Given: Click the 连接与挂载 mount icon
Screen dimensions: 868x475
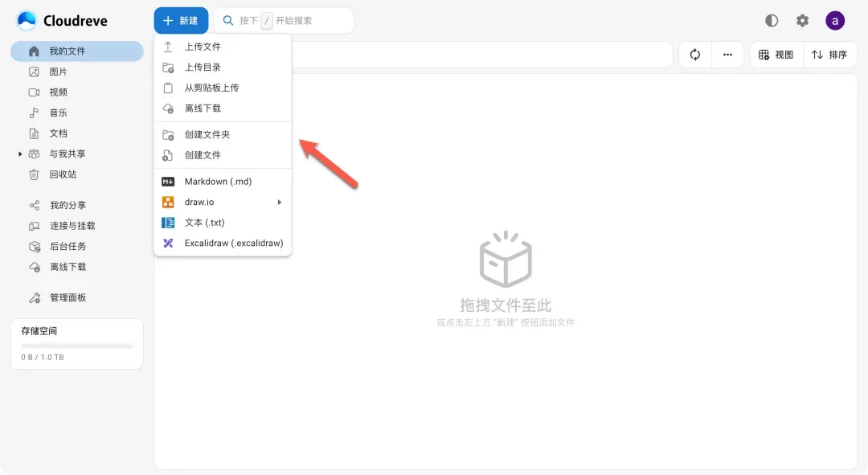Looking at the screenshot, I should tap(35, 226).
